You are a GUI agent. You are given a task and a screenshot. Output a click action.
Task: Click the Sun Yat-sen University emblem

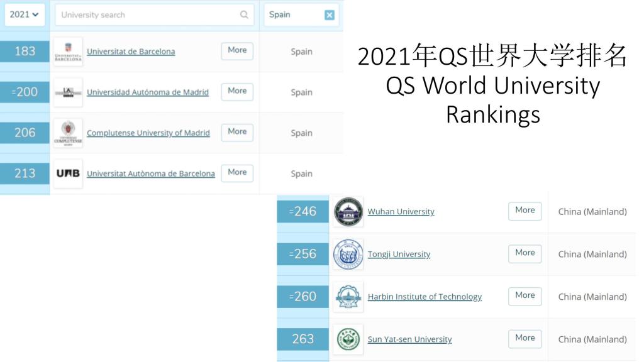coord(348,339)
